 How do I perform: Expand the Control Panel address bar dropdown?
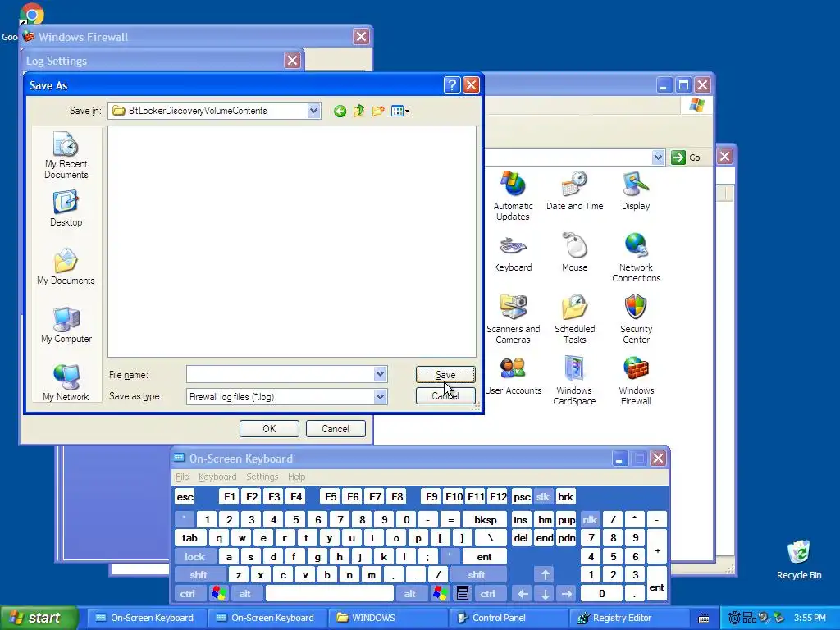[658, 157]
